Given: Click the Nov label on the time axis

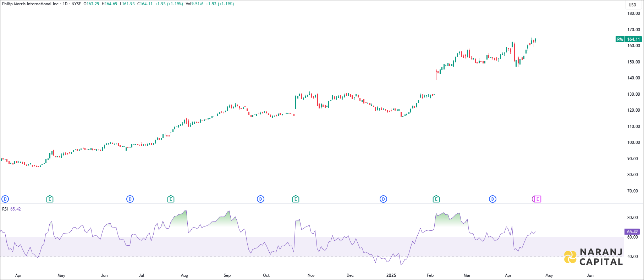Looking at the screenshot, I should point(311,275).
